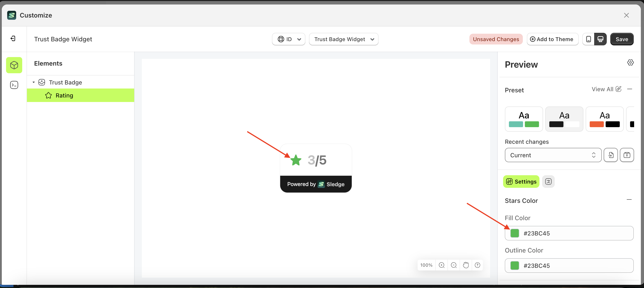Click the exit editor icon at top left

13,39
